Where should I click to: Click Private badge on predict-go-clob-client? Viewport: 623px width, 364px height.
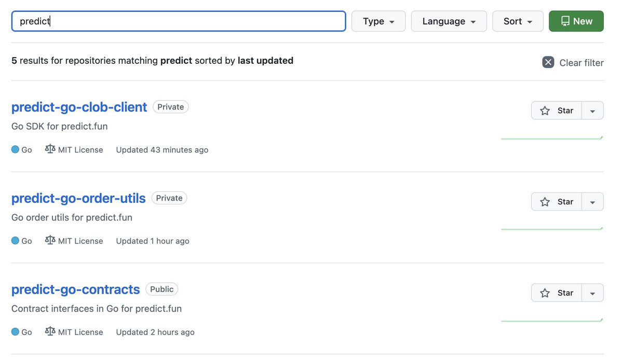point(171,107)
